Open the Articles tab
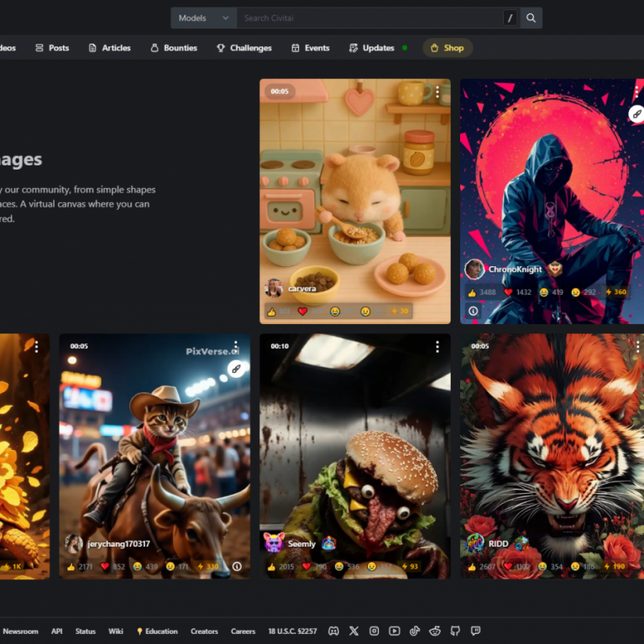 [x=110, y=48]
